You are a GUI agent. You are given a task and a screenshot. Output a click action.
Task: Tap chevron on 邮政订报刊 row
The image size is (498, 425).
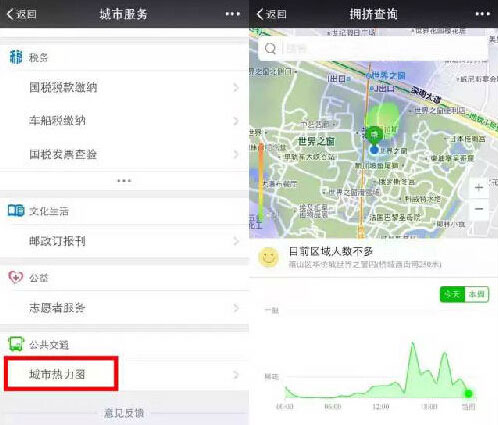click(236, 241)
